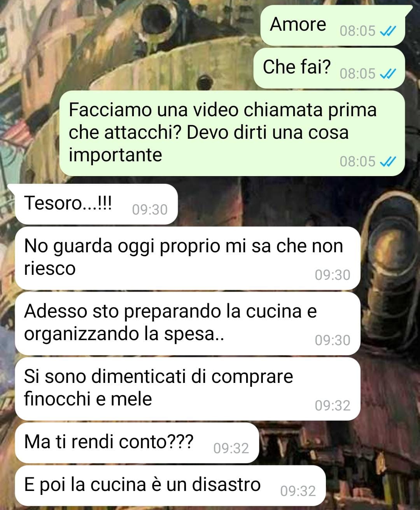420x510 pixels.
Task: Tap the 09:30 timestamp on 'organizzando la spesa' message
Action: 332,341
